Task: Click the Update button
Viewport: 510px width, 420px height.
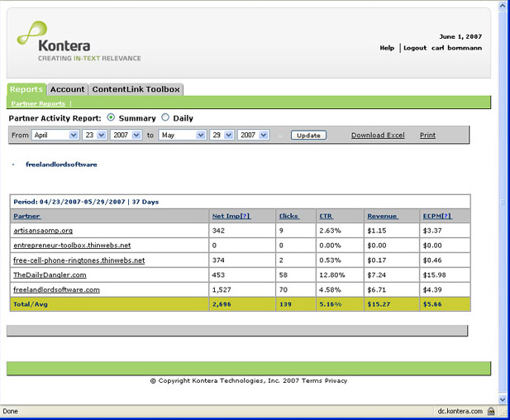Action: coord(308,136)
